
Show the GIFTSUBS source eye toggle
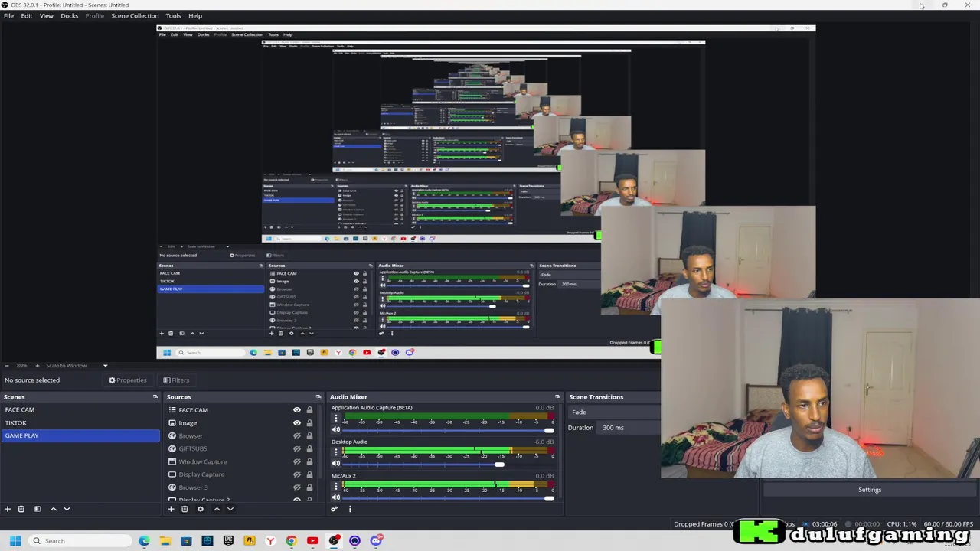[297, 448]
